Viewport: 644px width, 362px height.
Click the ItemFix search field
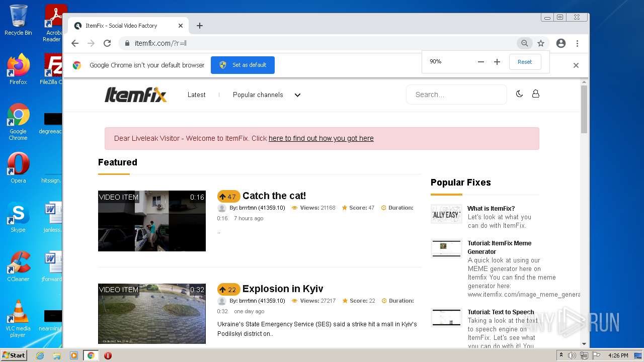pyautogui.click(x=456, y=95)
